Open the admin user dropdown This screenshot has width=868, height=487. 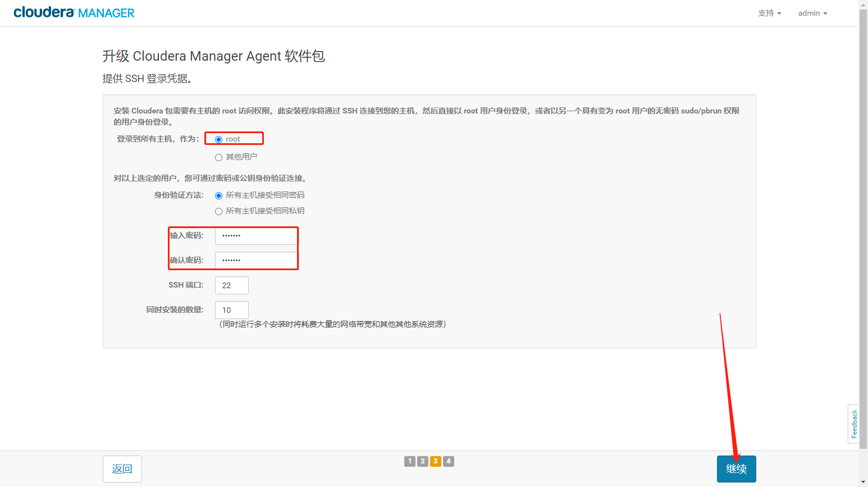(812, 13)
